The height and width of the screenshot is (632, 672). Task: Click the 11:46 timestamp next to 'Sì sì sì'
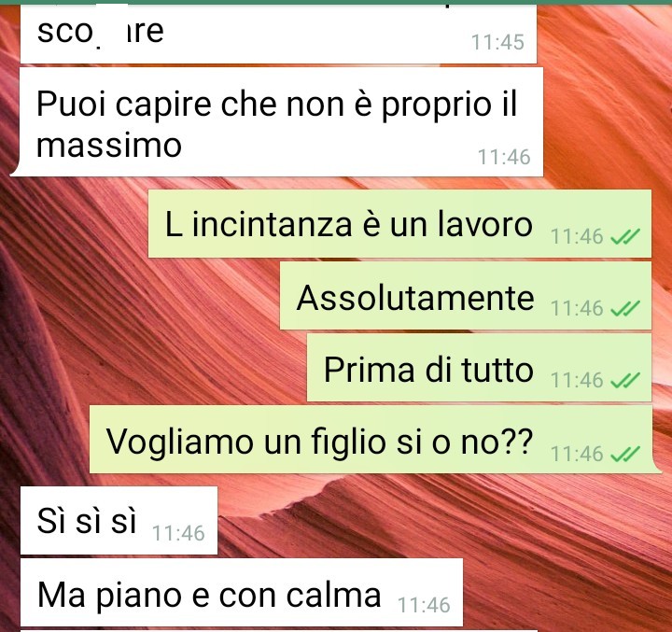(178, 533)
